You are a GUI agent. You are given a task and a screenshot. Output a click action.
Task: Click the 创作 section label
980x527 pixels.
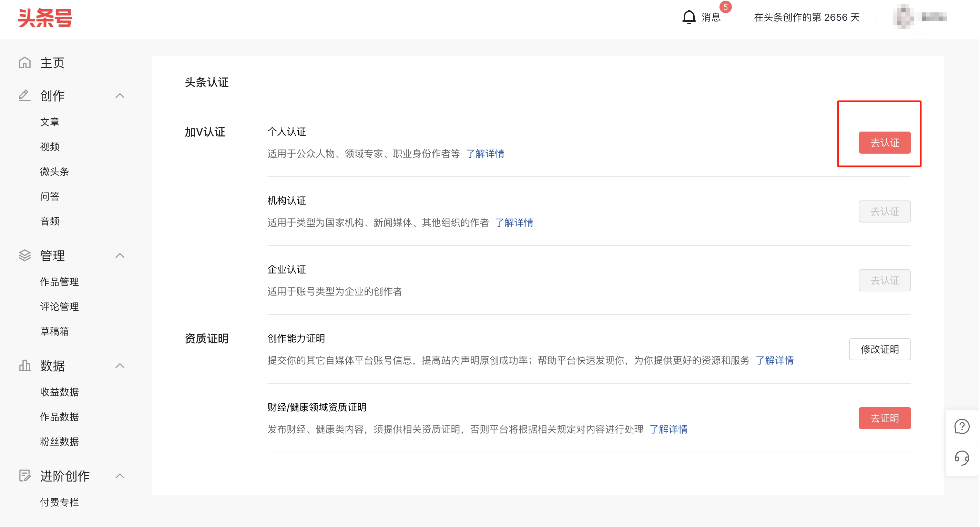pyautogui.click(x=52, y=96)
